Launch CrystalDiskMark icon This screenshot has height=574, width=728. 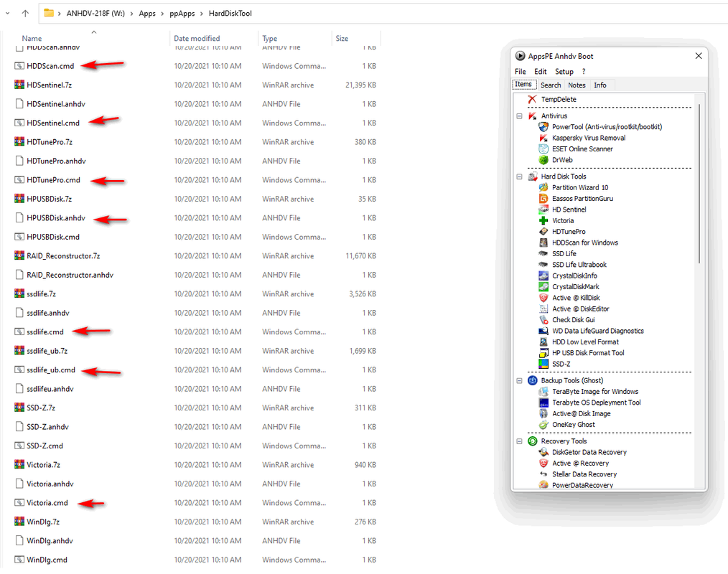[543, 287]
